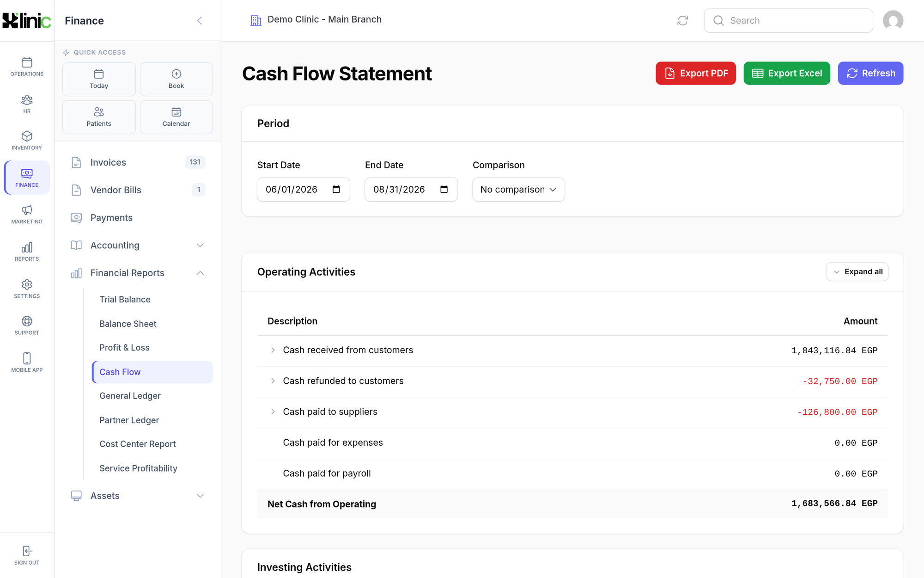This screenshot has width=924, height=578.
Task: Click the purple Refresh button
Action: pyautogui.click(x=870, y=73)
